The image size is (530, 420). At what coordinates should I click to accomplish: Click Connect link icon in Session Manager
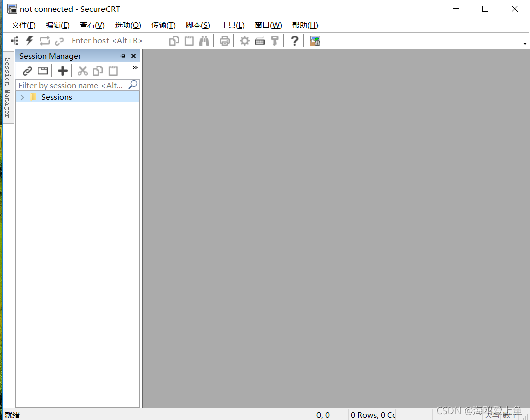point(27,71)
